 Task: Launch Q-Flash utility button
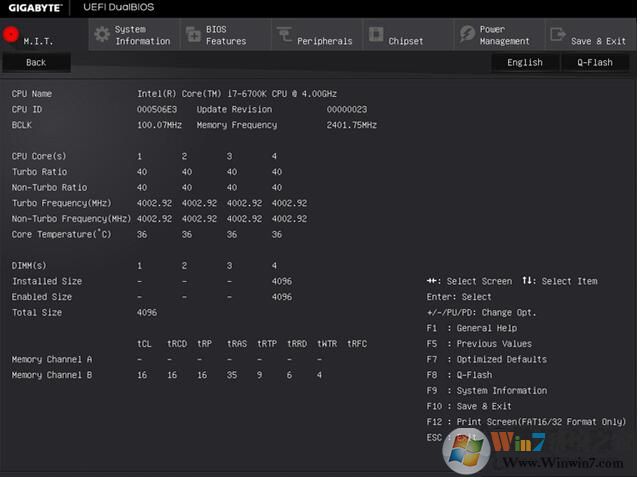coord(595,62)
